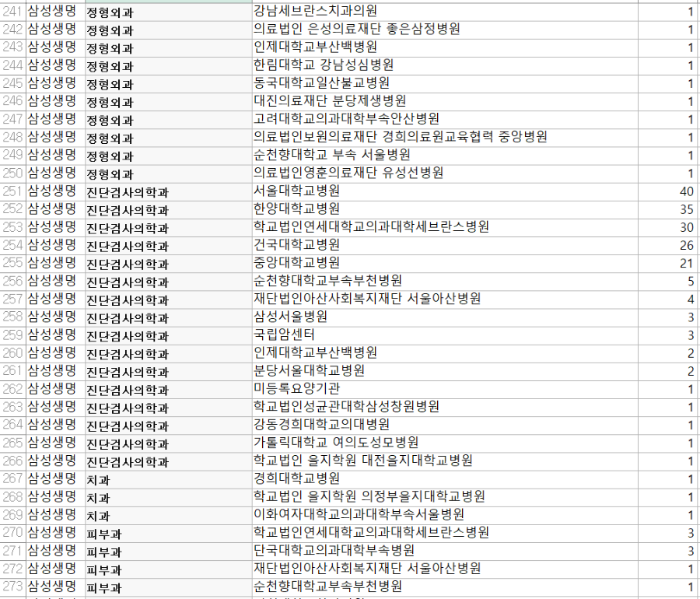Click the 한림대학교 강남성심병원 cell
Screen dimensions: 700x599
pos(445,66)
